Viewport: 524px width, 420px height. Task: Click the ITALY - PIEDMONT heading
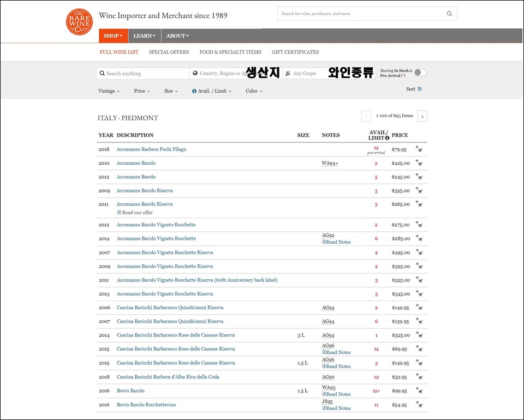point(128,118)
